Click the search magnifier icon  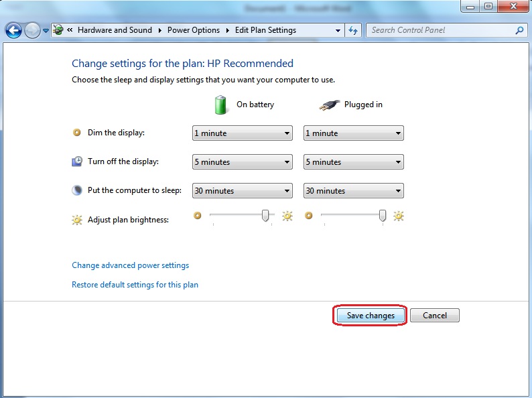click(519, 30)
